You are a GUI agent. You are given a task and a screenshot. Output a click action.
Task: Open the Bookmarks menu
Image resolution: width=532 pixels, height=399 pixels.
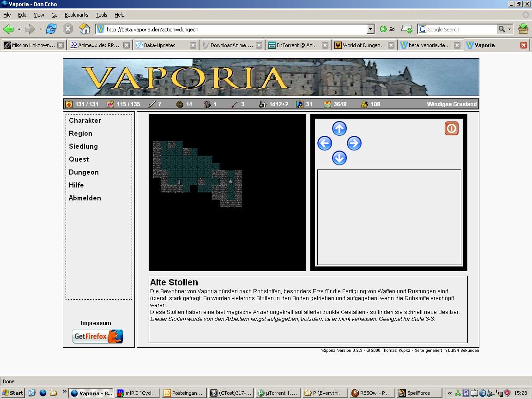[x=76, y=15]
